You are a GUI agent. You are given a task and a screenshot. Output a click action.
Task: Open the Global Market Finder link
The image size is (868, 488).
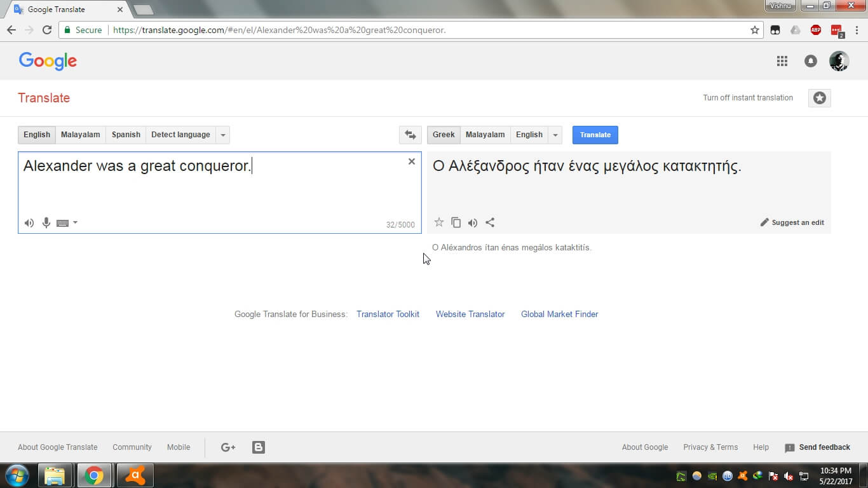coord(560,314)
